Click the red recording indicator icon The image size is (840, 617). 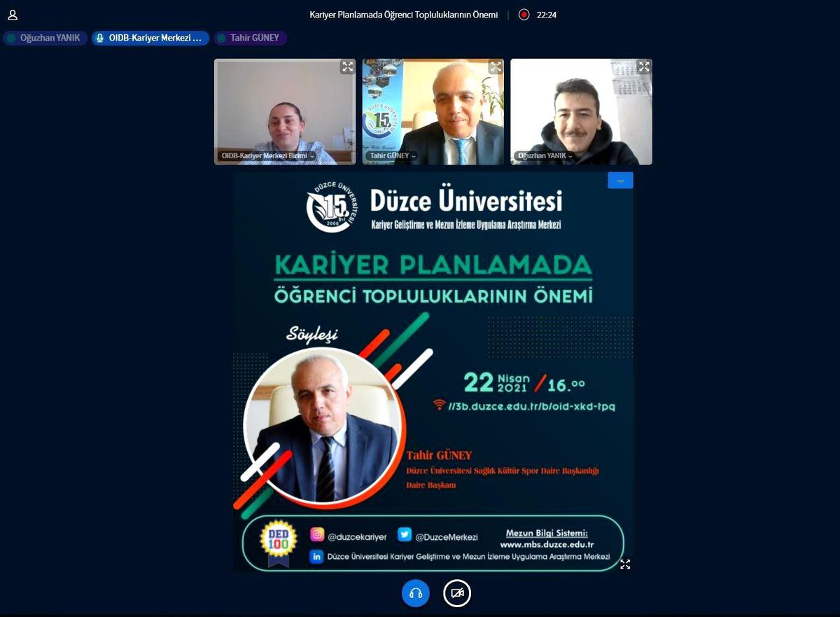pyautogui.click(x=524, y=15)
